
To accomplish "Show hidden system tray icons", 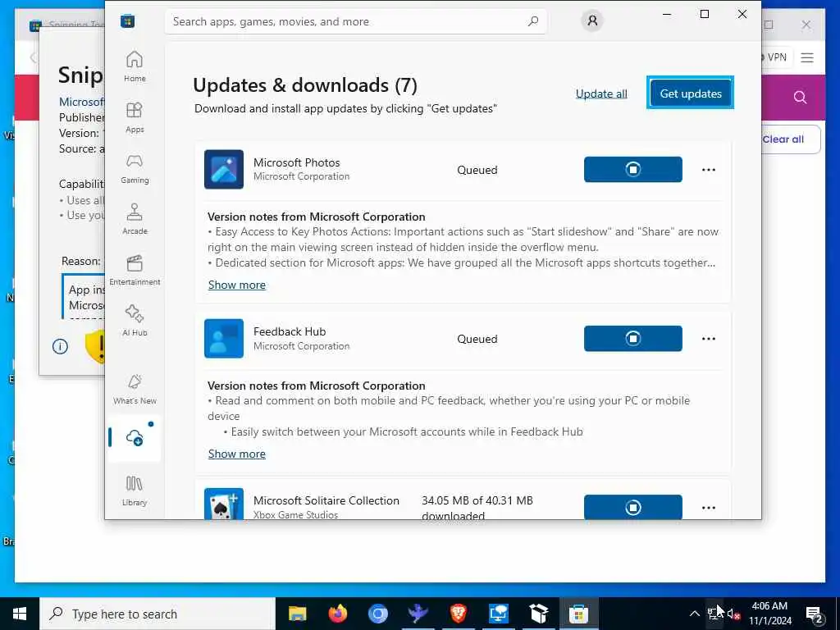I will click(694, 614).
